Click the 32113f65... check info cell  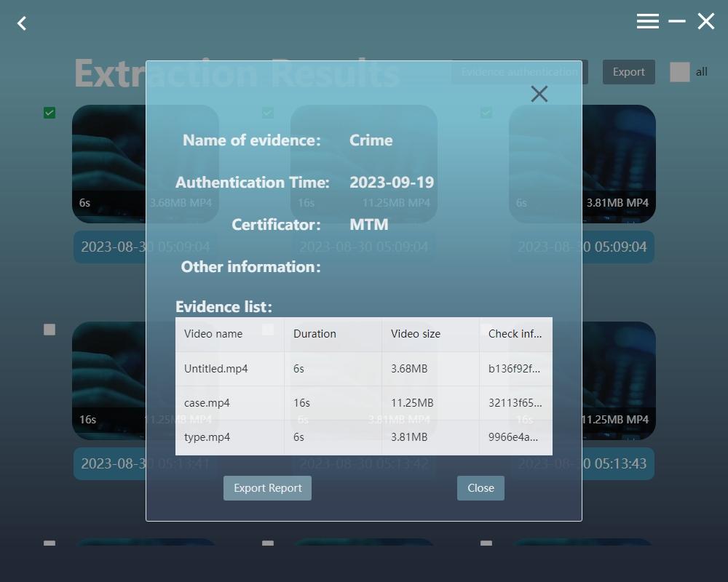515,403
